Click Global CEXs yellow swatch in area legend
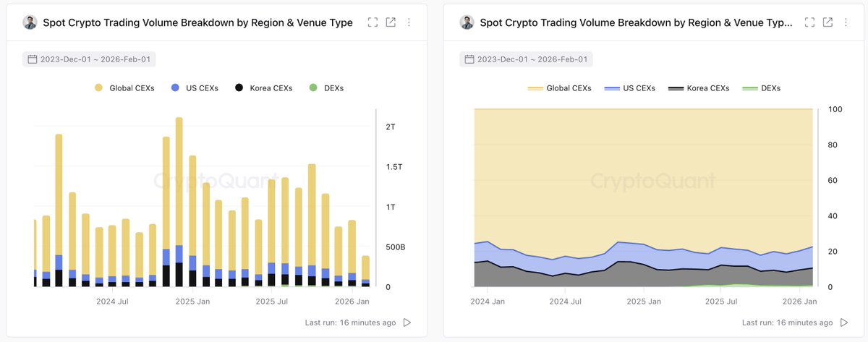This screenshot has width=868, height=342. pos(535,88)
